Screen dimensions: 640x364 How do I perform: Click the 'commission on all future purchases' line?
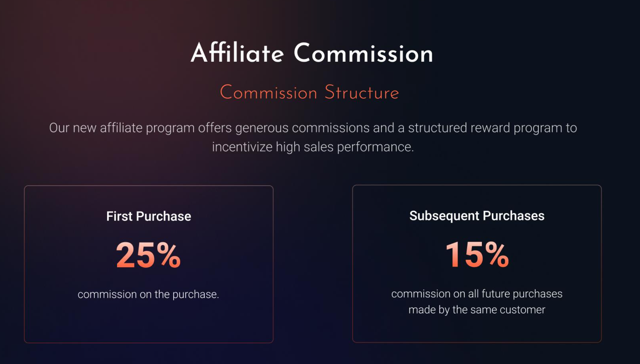point(477,294)
